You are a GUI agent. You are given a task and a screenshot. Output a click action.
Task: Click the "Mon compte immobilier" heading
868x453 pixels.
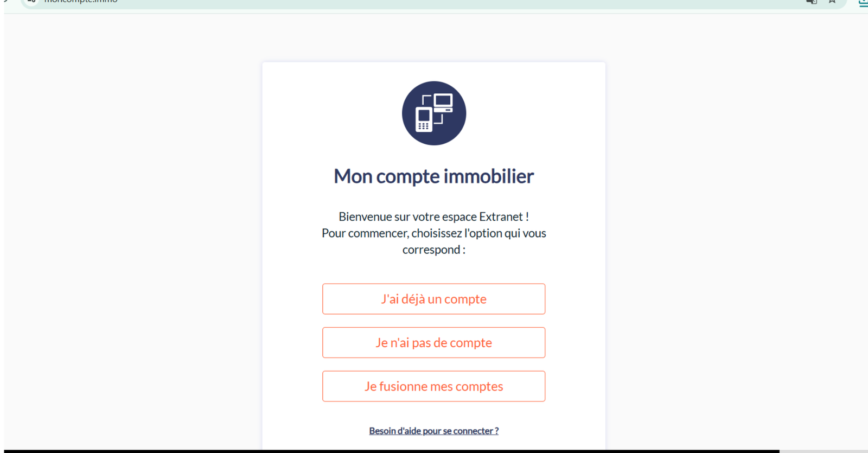(x=433, y=176)
